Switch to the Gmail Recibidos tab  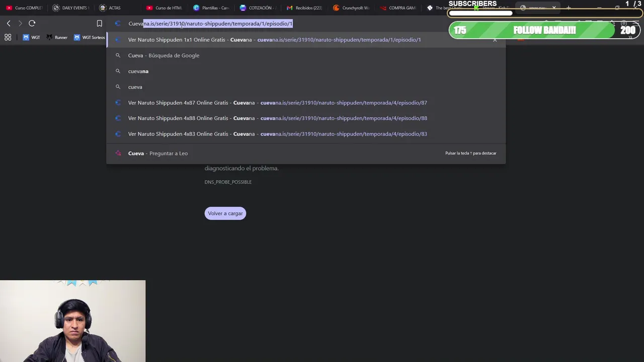[x=304, y=8]
